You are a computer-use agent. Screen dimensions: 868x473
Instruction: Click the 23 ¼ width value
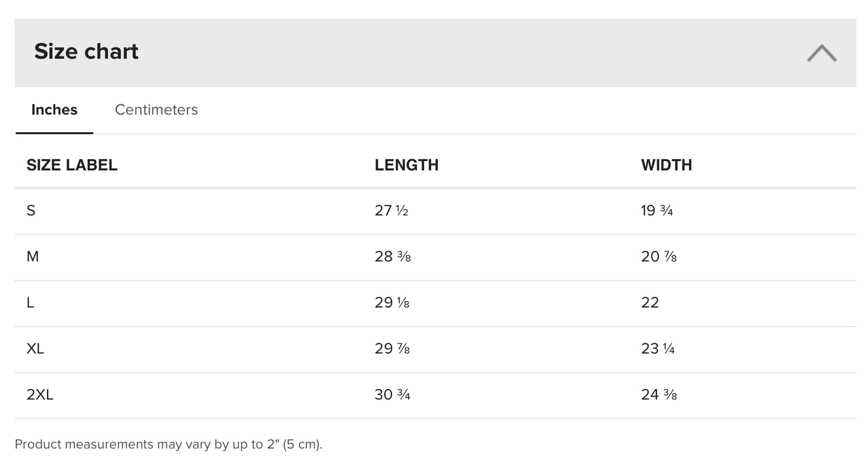point(658,349)
